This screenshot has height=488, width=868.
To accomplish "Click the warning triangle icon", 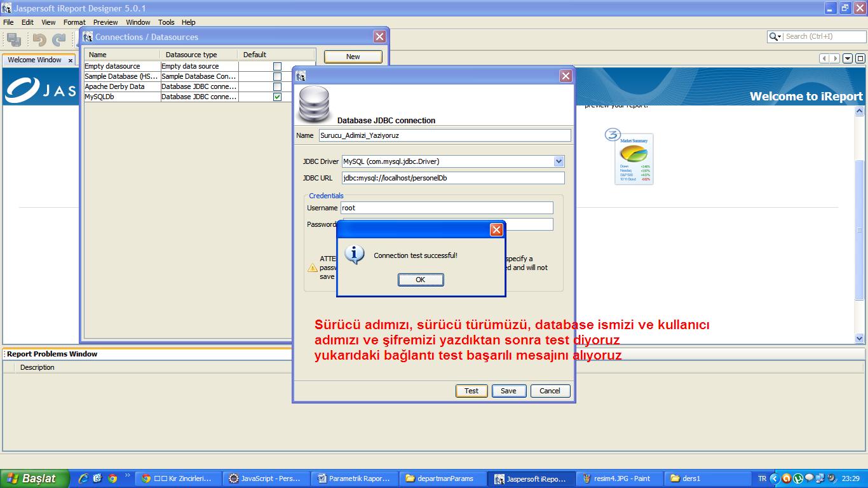I will [x=312, y=268].
